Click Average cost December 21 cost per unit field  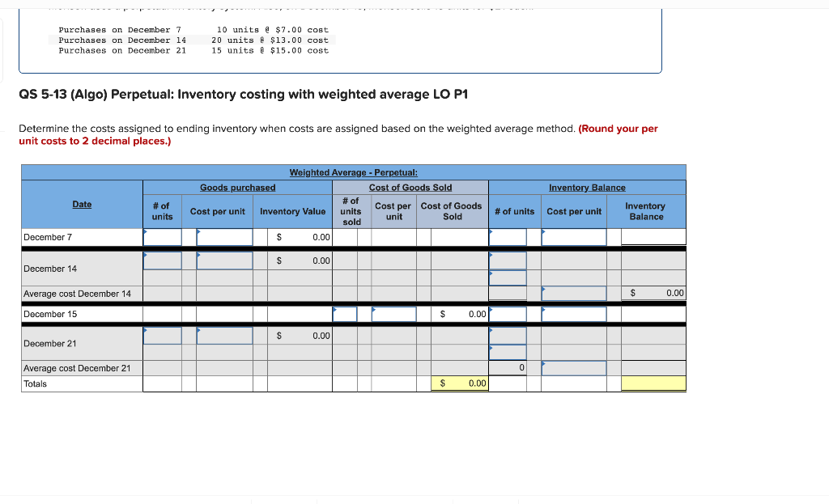pyautogui.click(x=574, y=368)
